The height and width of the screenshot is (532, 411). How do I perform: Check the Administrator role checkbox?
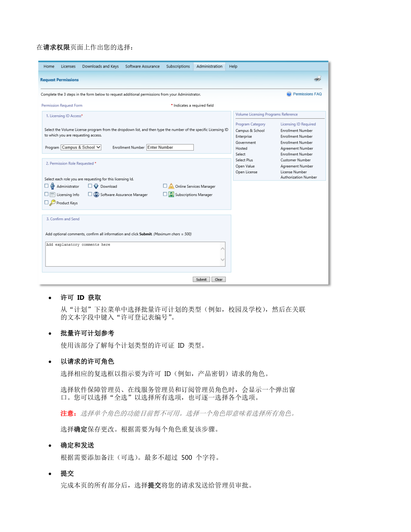click(47, 186)
